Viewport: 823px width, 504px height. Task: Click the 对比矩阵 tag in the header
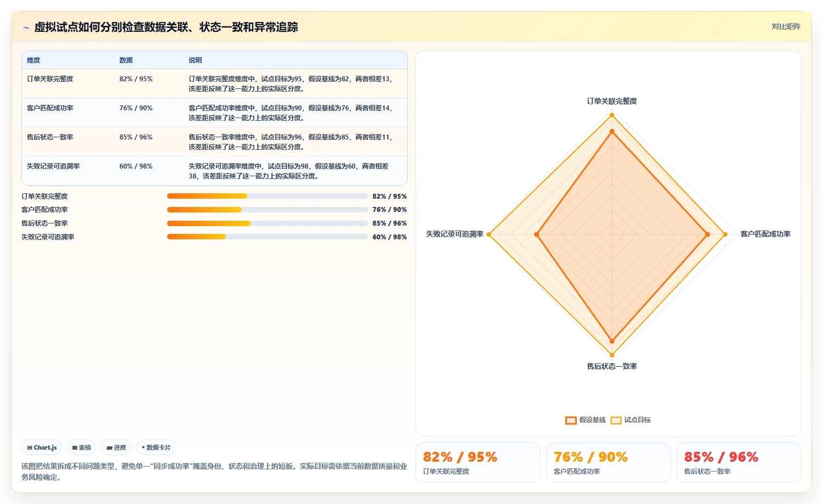(786, 26)
